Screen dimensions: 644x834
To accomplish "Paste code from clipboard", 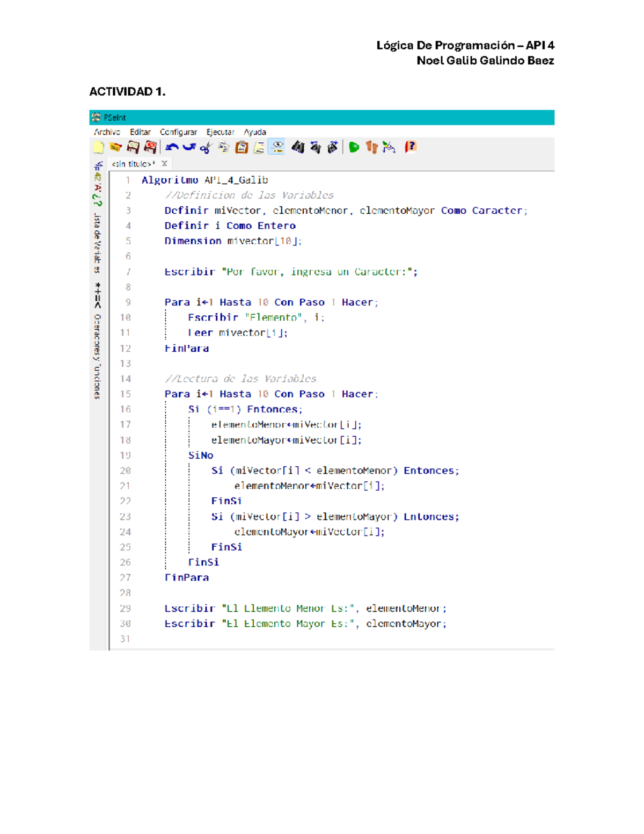I will click(240, 147).
